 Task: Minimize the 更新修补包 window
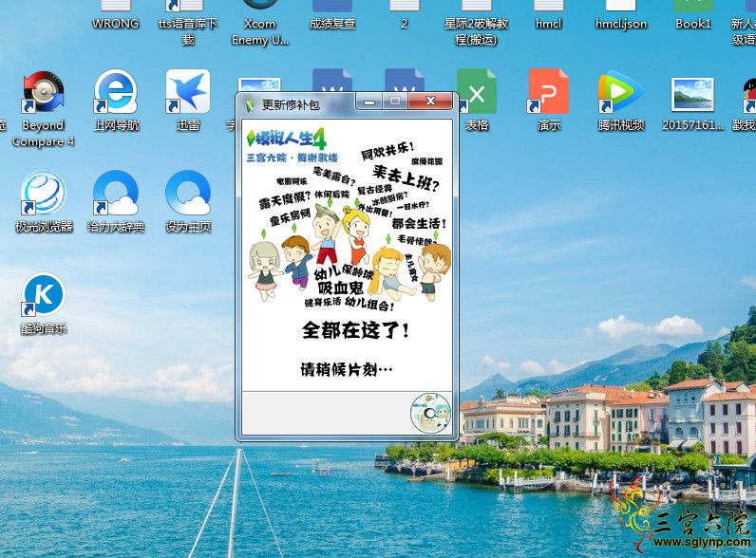(x=369, y=102)
